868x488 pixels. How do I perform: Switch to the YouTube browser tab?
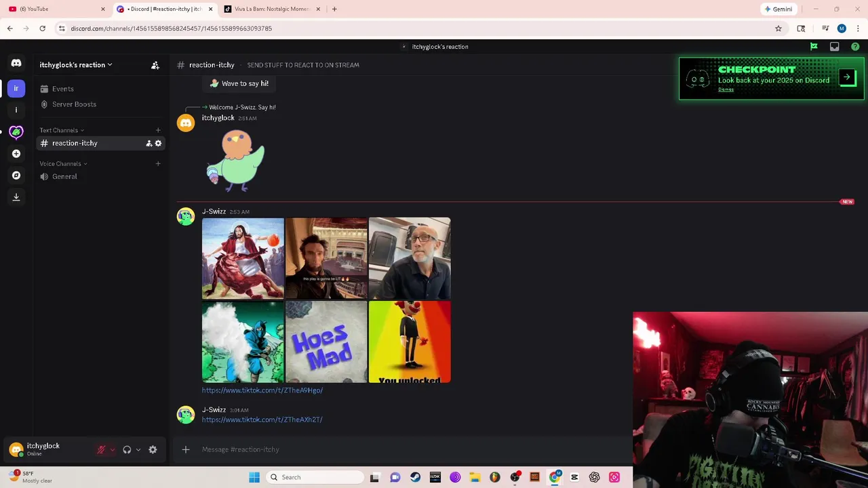tap(56, 9)
